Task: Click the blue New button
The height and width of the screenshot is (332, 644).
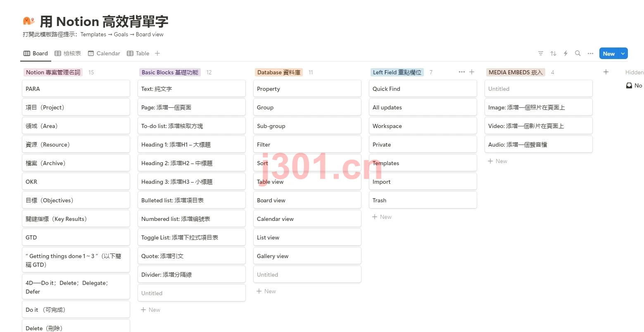Action: pos(609,54)
